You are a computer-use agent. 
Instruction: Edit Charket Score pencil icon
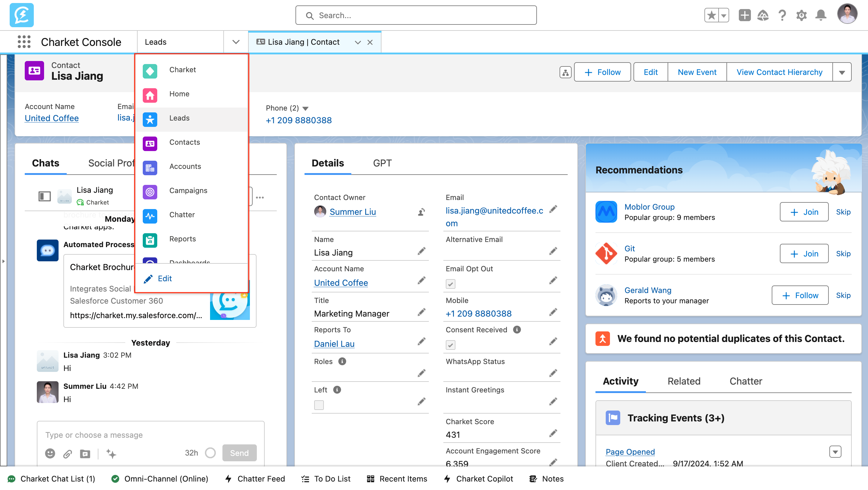point(553,433)
